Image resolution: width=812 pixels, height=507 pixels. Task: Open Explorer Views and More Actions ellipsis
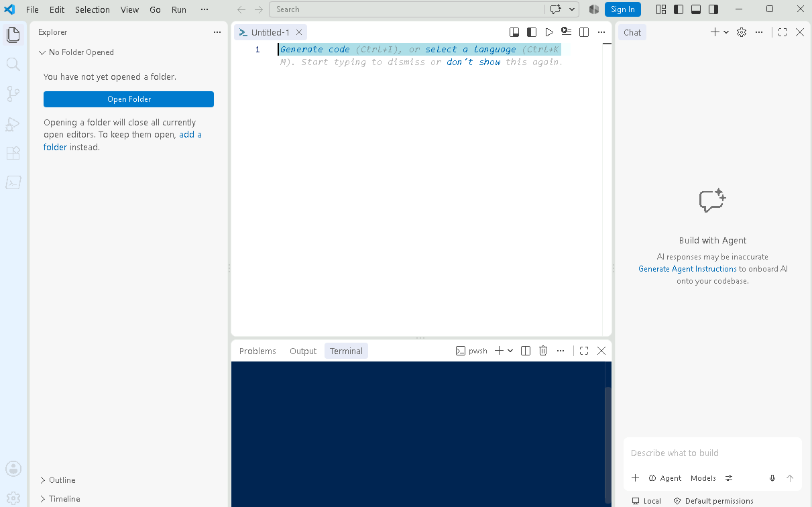click(217, 32)
